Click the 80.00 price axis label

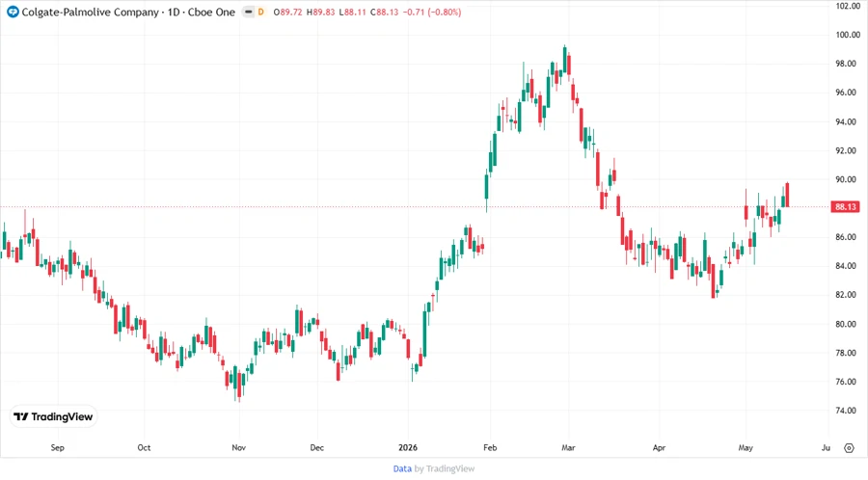point(848,324)
